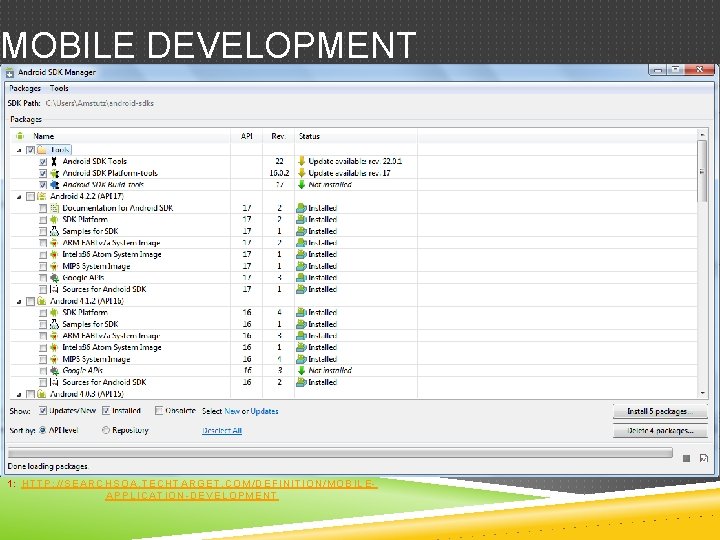
Task: Click the Android SDK Tools wrench icon
Action: (x=54, y=161)
